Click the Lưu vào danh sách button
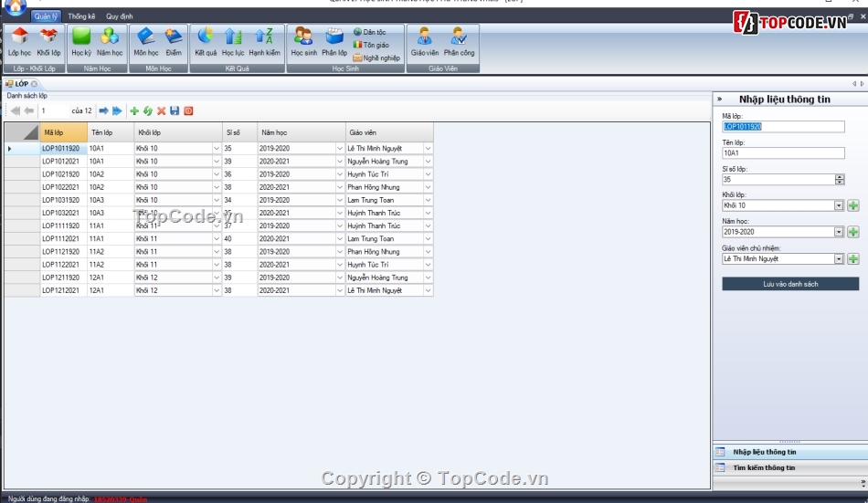 tap(790, 284)
